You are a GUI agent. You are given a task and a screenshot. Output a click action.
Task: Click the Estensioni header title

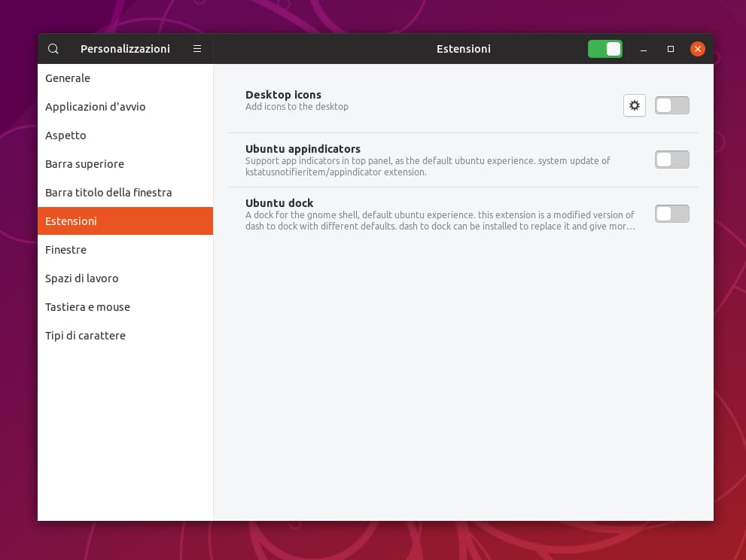point(464,49)
